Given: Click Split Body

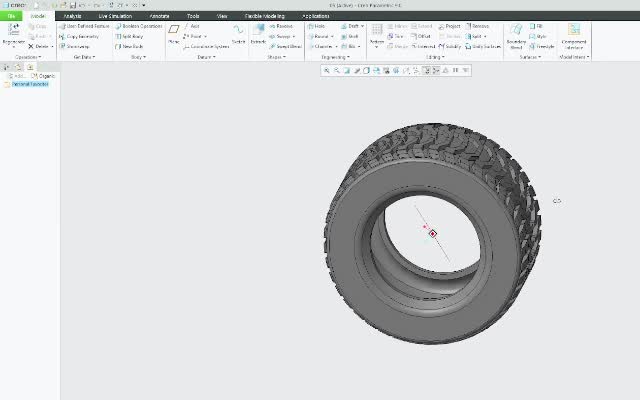Looking at the screenshot, I should click(129, 36).
